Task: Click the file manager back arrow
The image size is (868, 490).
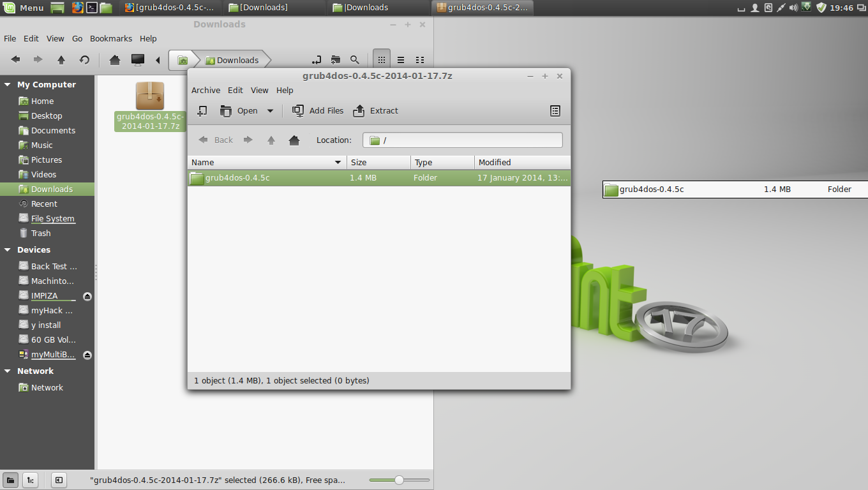Action: pyautogui.click(x=16, y=59)
